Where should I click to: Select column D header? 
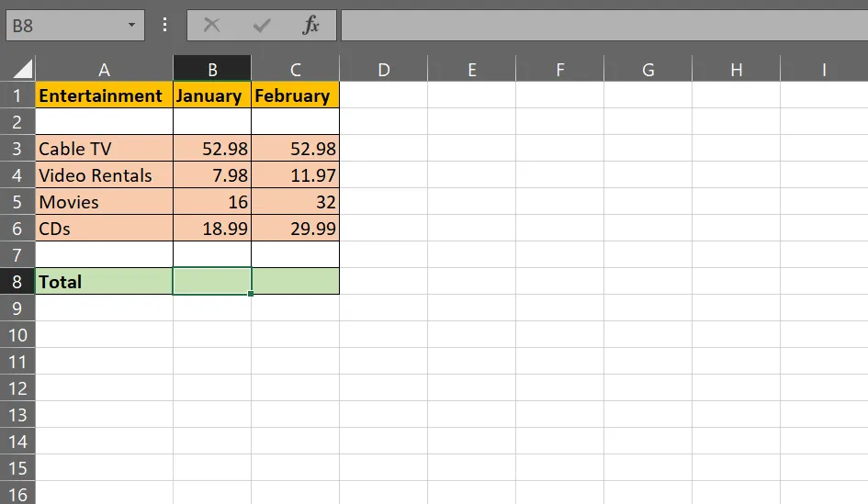384,69
